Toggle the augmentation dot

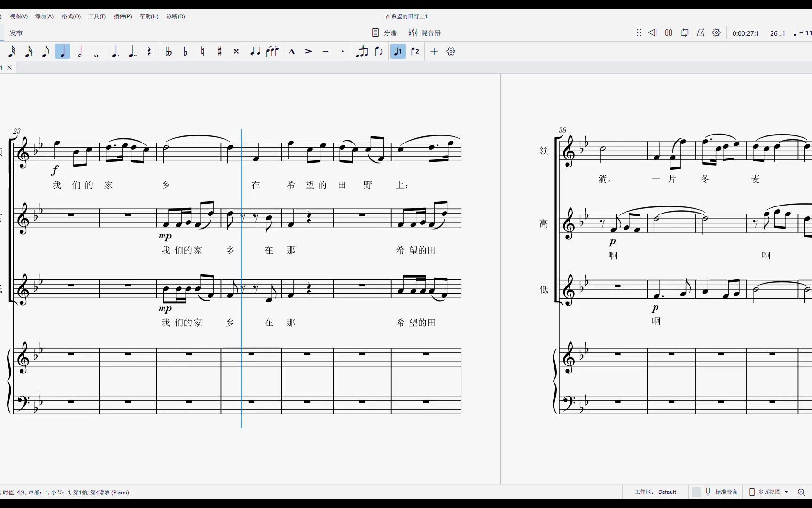click(x=115, y=51)
